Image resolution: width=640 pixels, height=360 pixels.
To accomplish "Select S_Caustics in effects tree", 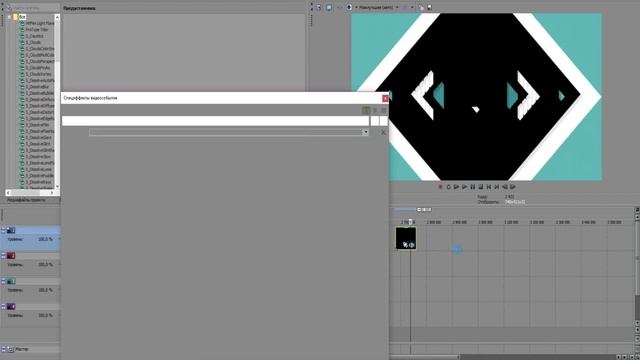I will [34, 36].
